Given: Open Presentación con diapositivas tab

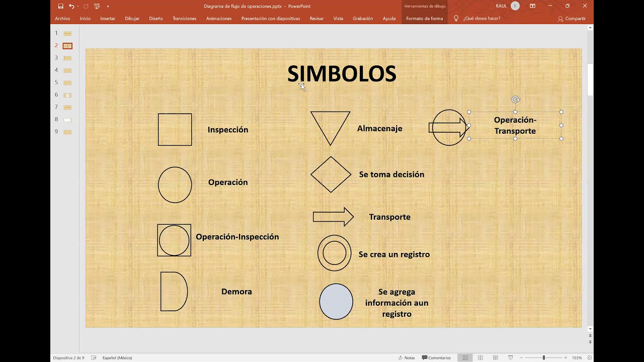Looking at the screenshot, I should tap(271, 19).
